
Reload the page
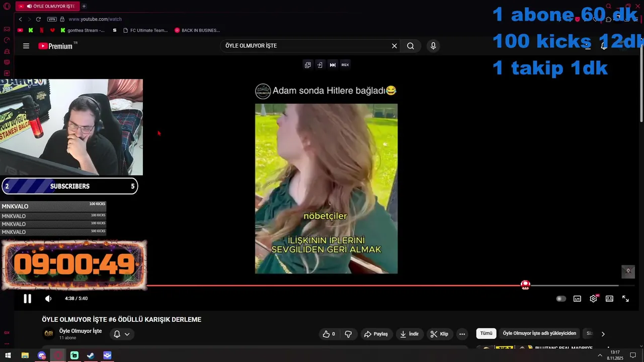(x=38, y=19)
